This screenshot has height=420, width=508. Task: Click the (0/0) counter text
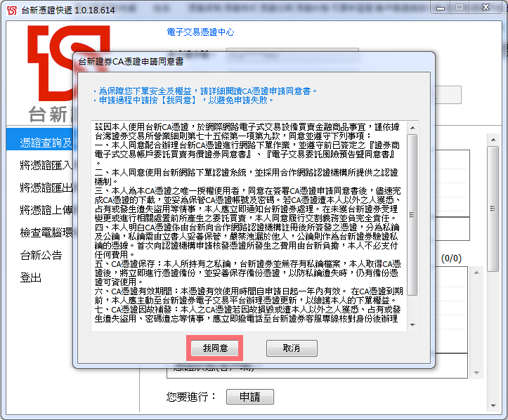coord(451,258)
